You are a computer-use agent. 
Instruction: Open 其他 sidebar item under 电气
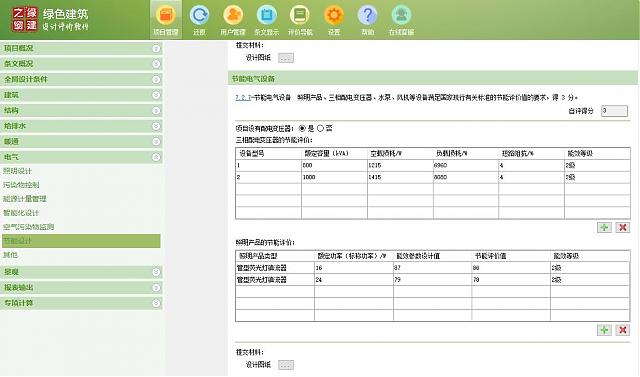coord(10,255)
